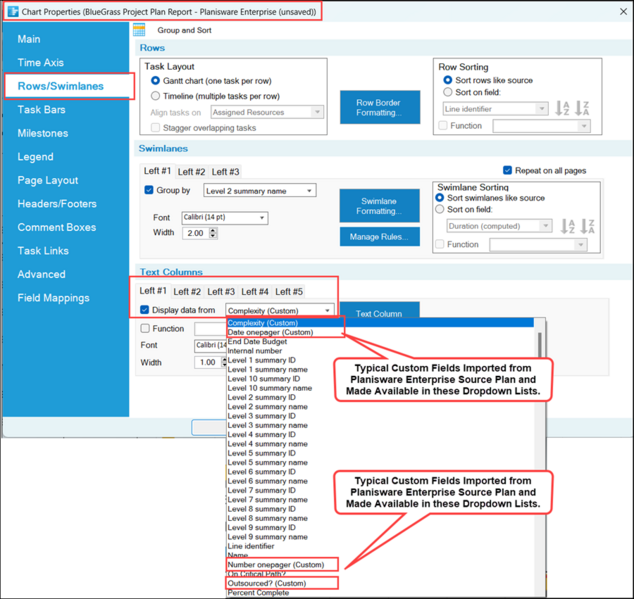Open Advanced settings page
Viewport: 634px width, 599px height.
pos(41,274)
